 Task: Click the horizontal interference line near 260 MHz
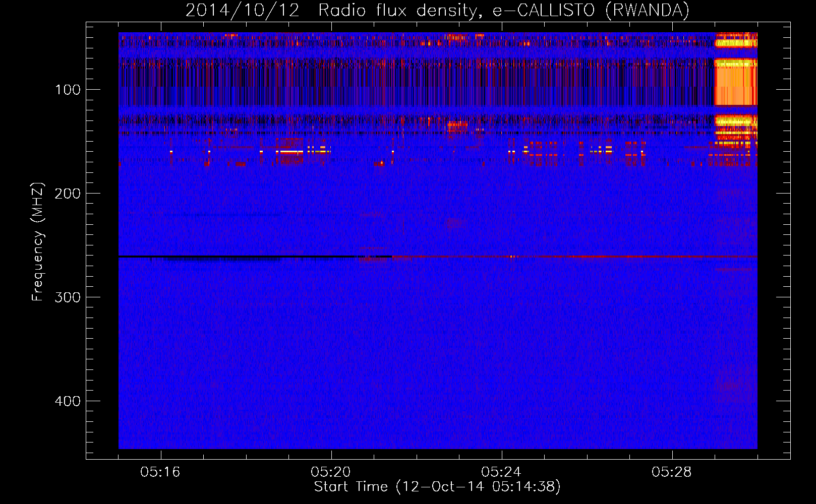[438, 257]
